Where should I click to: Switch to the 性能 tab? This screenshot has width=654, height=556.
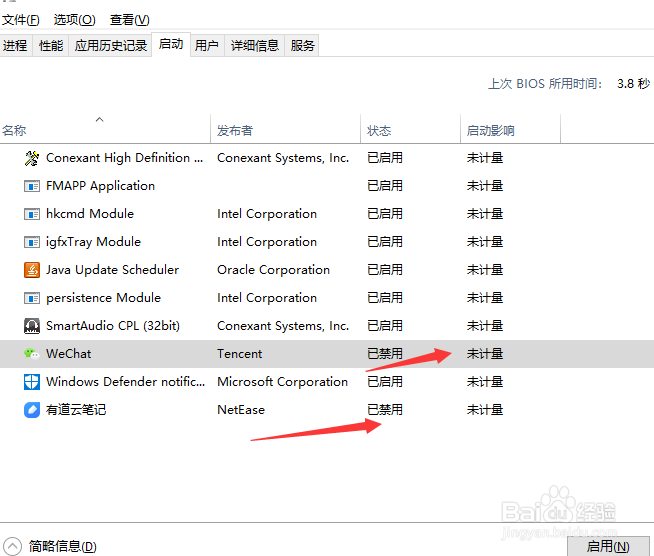coord(51,45)
